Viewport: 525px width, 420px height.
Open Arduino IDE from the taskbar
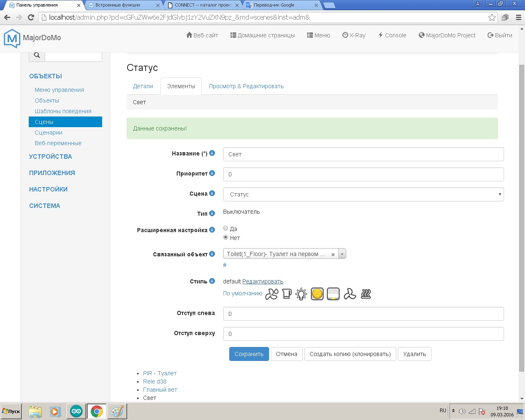76,411
